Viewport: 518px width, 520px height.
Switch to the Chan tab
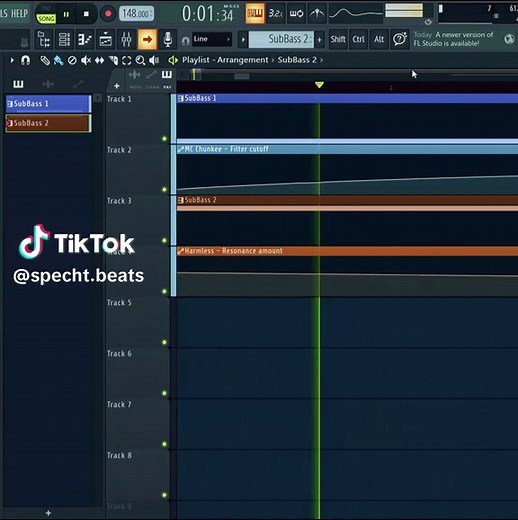[152, 87]
